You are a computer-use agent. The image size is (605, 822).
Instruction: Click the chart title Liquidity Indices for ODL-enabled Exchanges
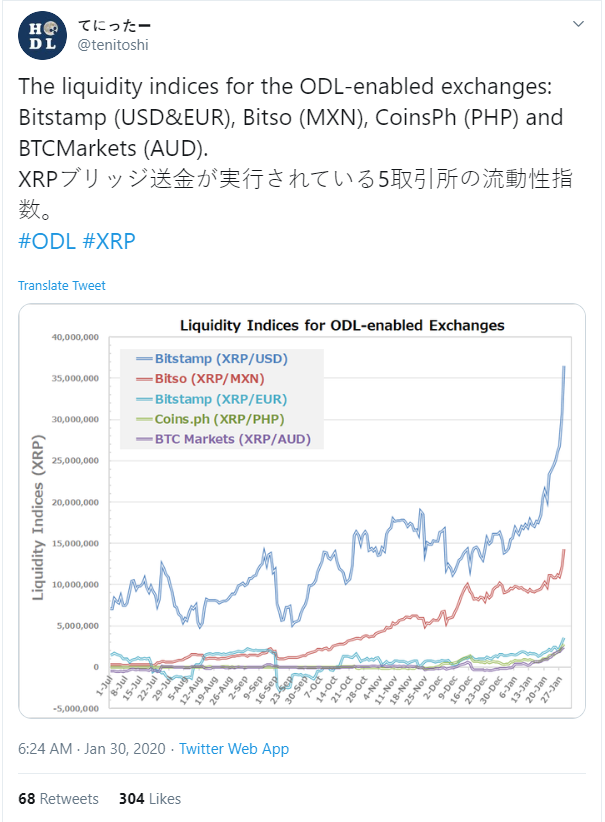tap(342, 326)
